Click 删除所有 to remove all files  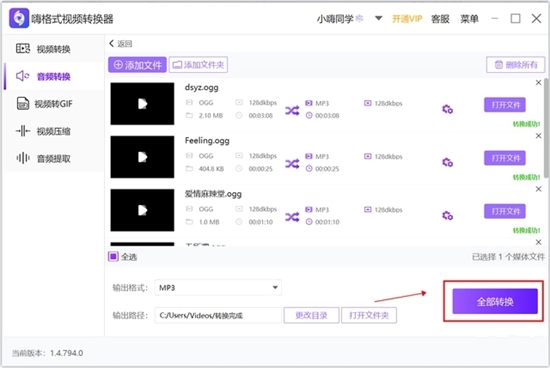(516, 65)
